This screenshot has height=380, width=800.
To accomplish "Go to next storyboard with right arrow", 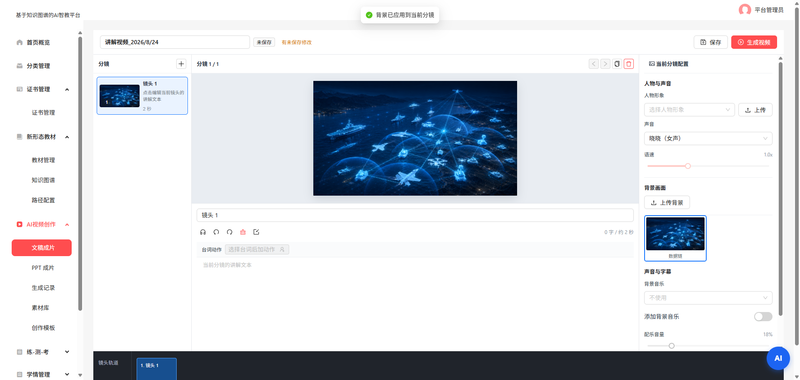I will point(605,64).
